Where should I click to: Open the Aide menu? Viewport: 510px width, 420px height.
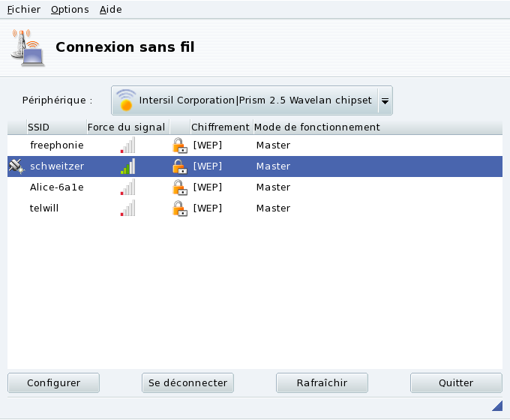point(110,9)
